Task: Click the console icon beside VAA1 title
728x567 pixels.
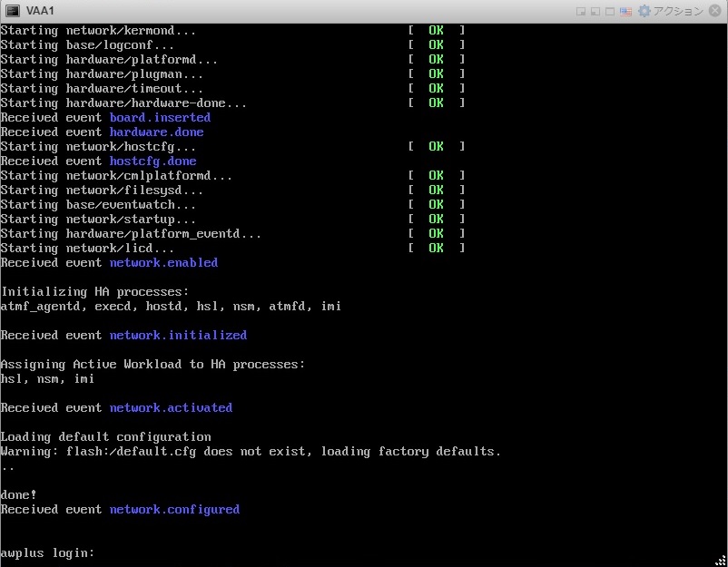Action: coord(12,11)
